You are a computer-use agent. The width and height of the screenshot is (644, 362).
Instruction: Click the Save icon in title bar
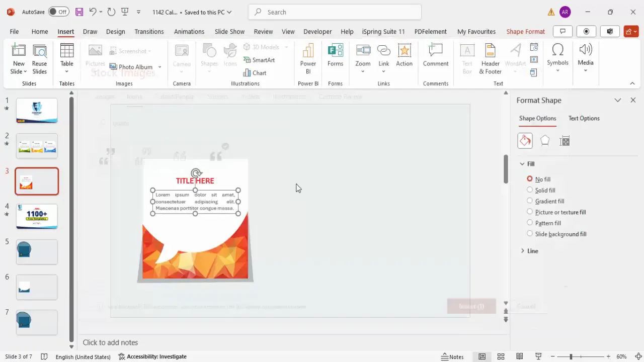(79, 12)
